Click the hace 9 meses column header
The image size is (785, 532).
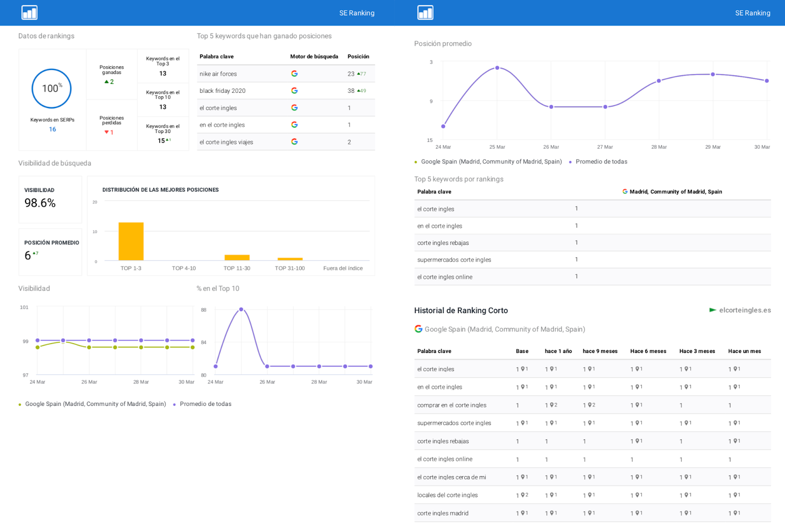click(x=600, y=351)
